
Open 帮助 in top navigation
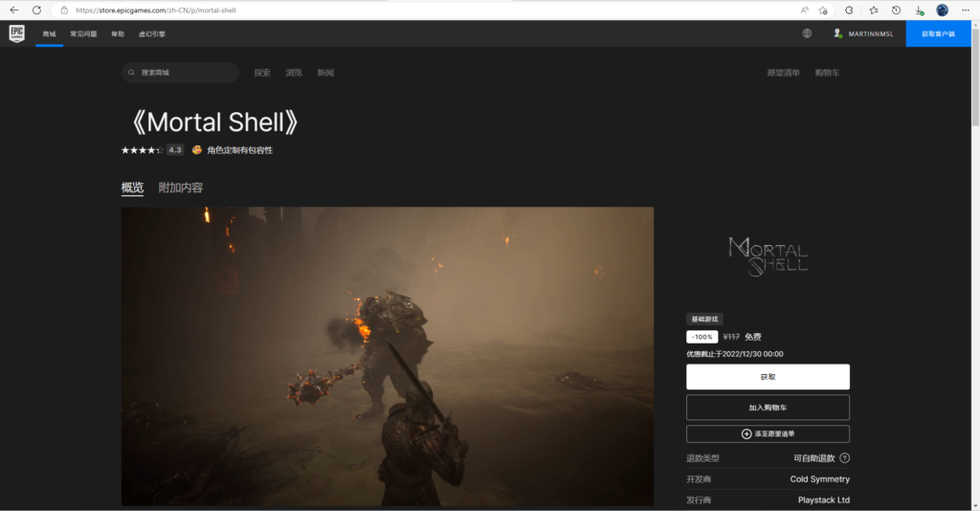click(118, 33)
